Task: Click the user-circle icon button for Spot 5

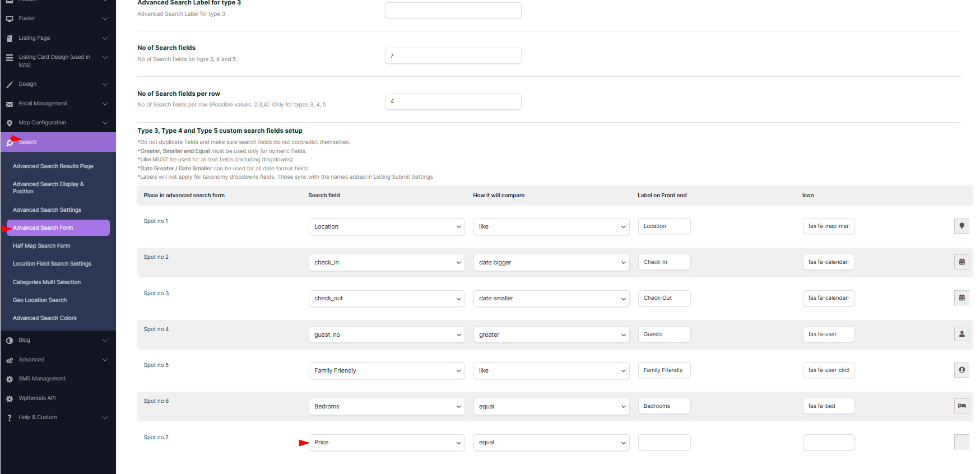Action: 961,370
